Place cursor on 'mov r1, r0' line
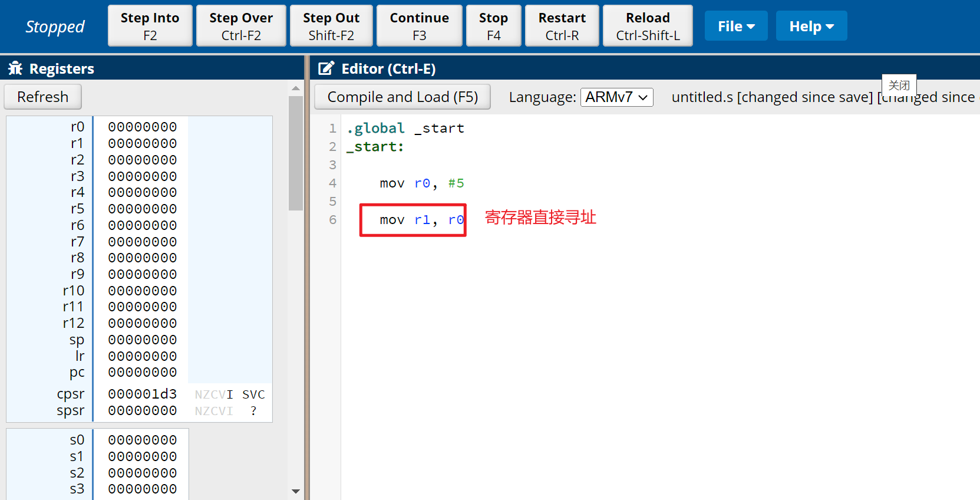This screenshot has height=500, width=980. click(422, 220)
